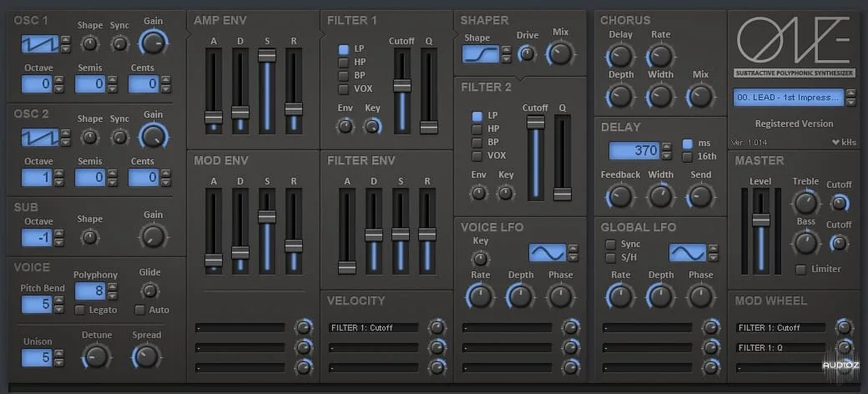Select HP mode in Filter 1

[344, 62]
